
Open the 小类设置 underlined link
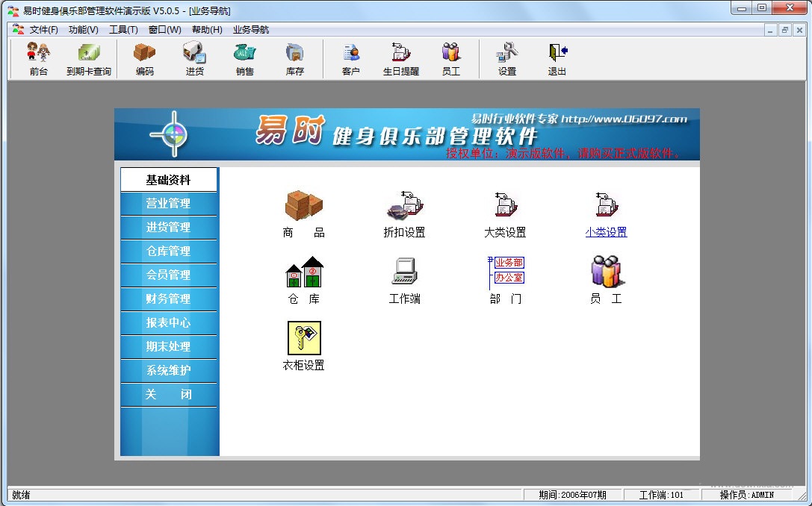[606, 232]
